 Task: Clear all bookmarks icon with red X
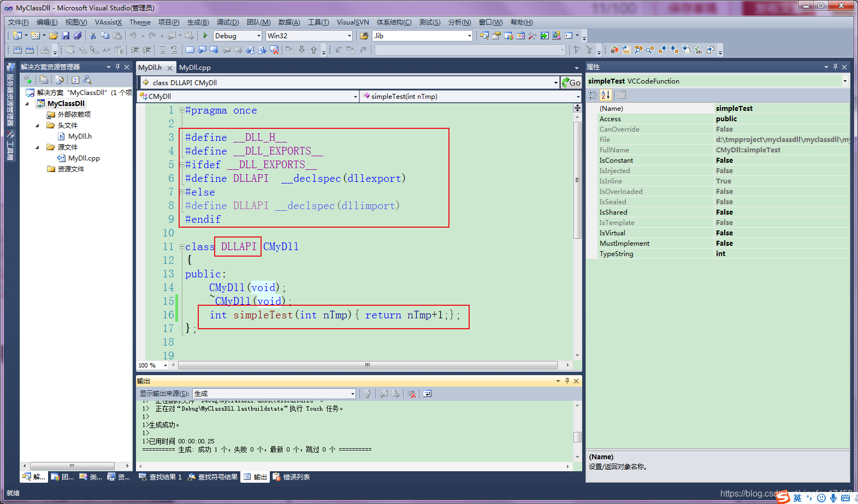[x=274, y=50]
